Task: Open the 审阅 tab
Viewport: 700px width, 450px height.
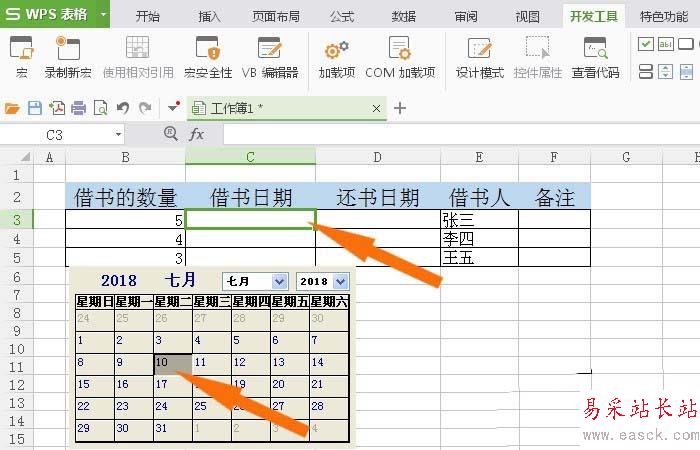Action: coord(466,17)
